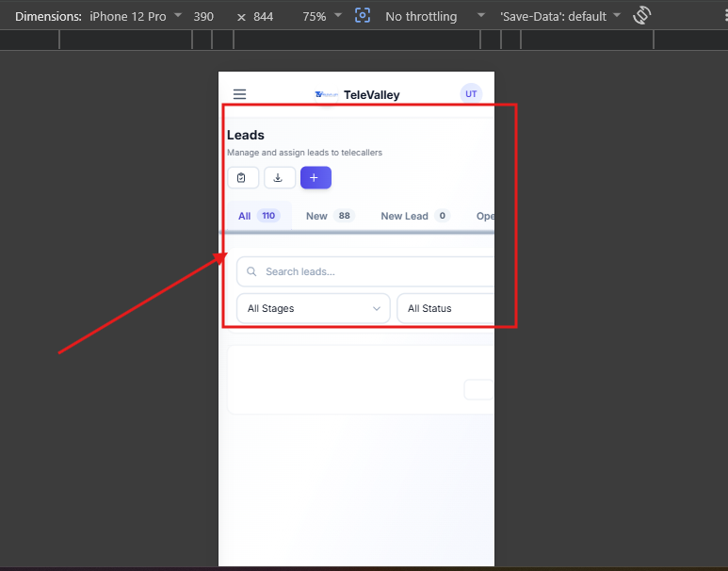Click the download leads button
The height and width of the screenshot is (571, 728).
[x=280, y=177]
